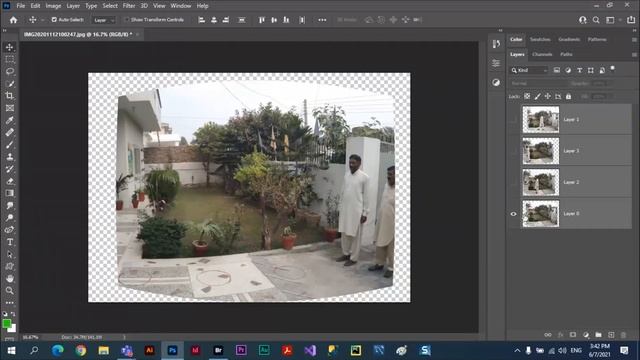
Task: Open the Image menu
Action: (53, 6)
